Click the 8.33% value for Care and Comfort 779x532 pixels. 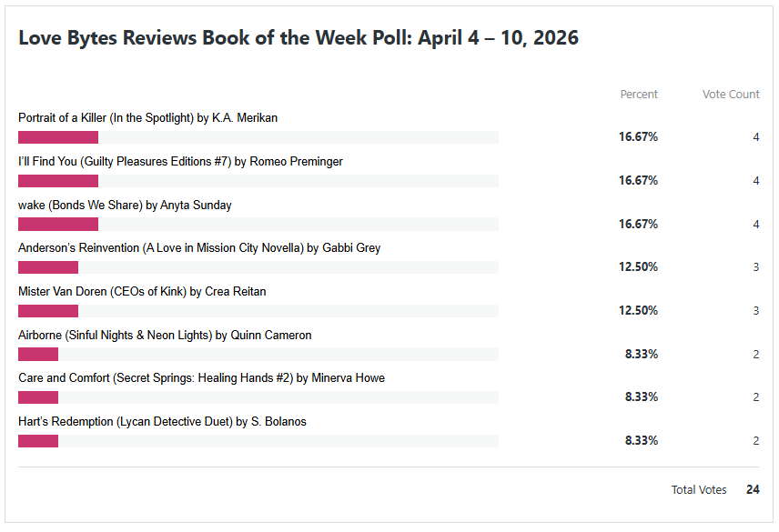click(x=641, y=397)
